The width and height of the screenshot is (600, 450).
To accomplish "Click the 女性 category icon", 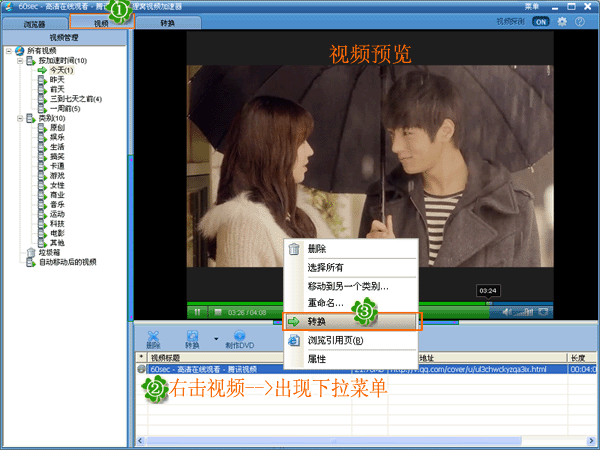I will click(42, 185).
